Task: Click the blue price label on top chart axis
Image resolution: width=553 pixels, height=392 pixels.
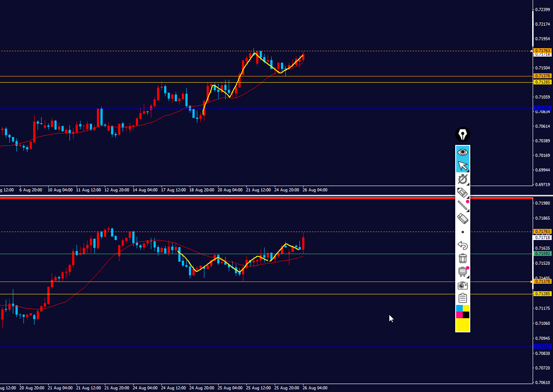Action: point(542,108)
